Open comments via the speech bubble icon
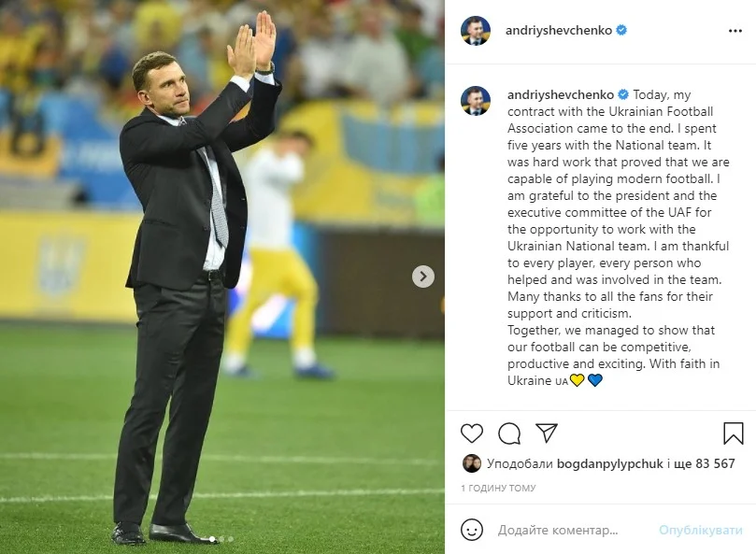Image resolution: width=756 pixels, height=554 pixels. (x=509, y=433)
